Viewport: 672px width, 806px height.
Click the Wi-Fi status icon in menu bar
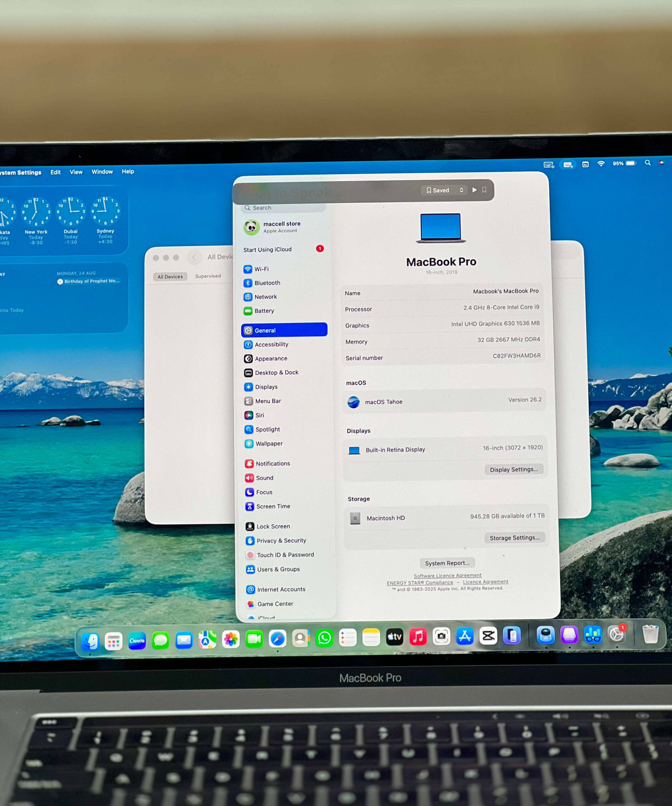(x=601, y=164)
